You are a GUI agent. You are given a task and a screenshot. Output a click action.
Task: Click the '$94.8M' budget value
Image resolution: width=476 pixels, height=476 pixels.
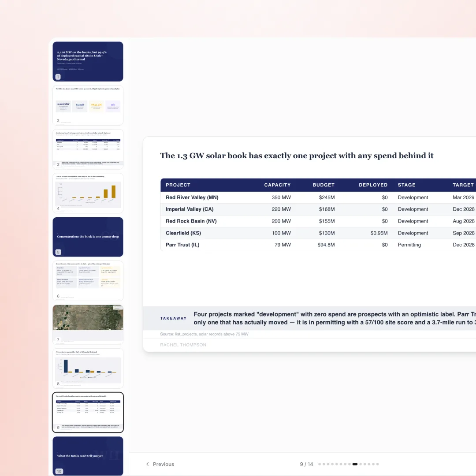tap(326, 245)
